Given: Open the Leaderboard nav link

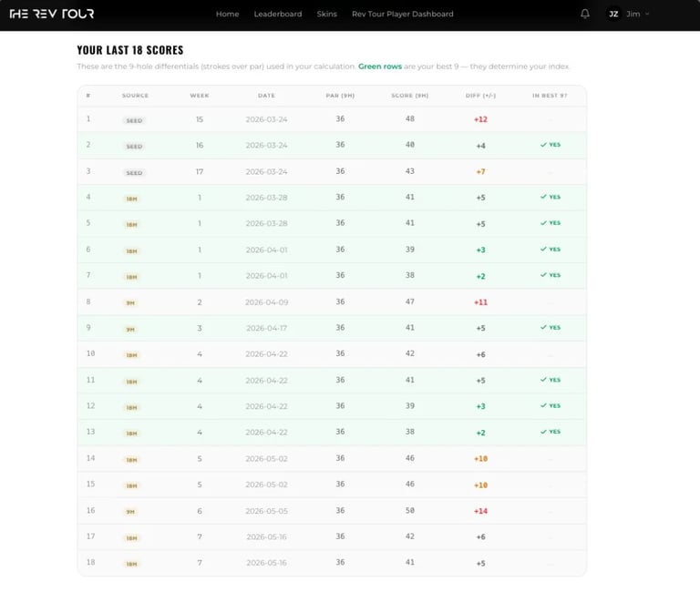Looking at the screenshot, I should (278, 15).
